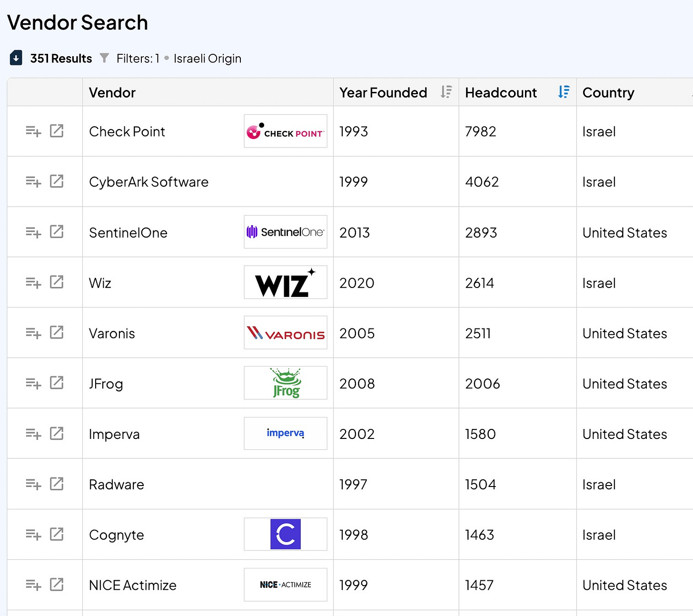
Task: Open the filter funnel icon
Action: tap(104, 58)
